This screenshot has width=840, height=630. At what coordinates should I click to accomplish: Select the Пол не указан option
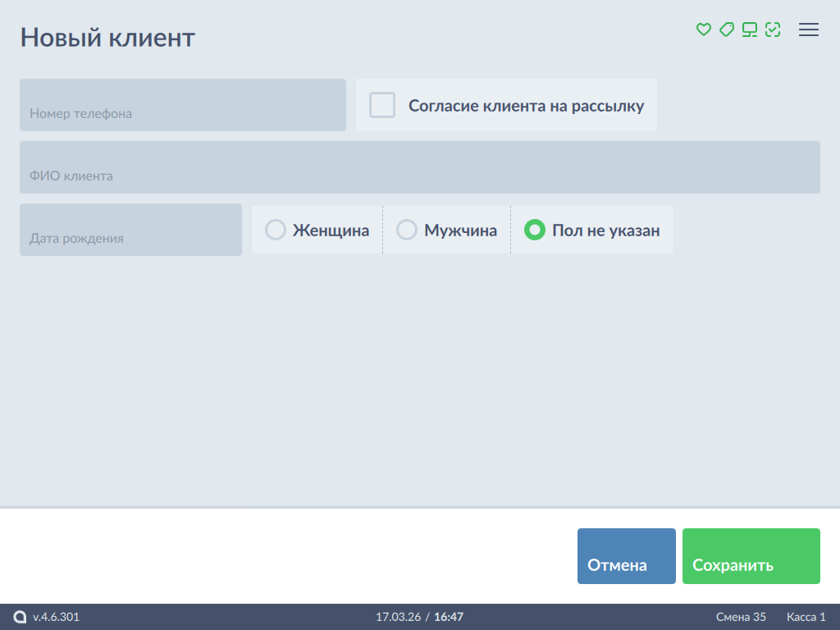(x=535, y=230)
